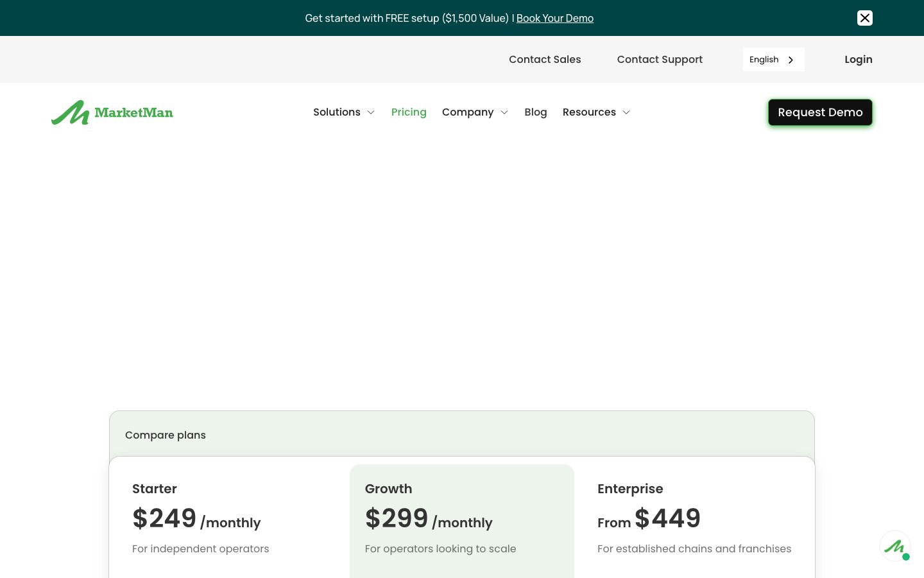This screenshot has height=578, width=924.
Task: Click the Request Demo button
Action: pyautogui.click(x=820, y=112)
